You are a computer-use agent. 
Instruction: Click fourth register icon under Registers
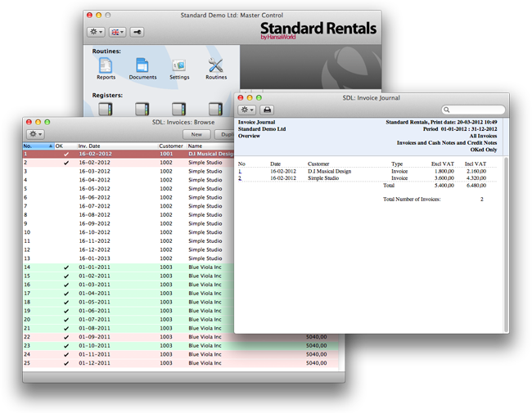215,110
